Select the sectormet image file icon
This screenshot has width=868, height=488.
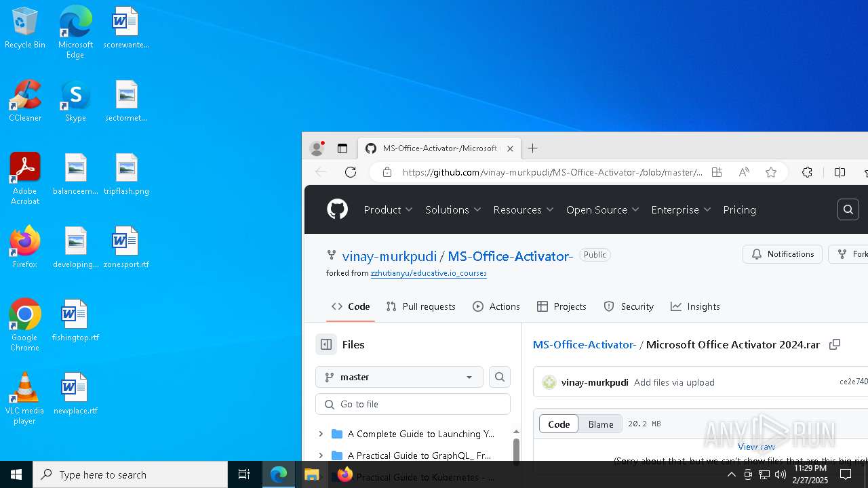(x=126, y=102)
